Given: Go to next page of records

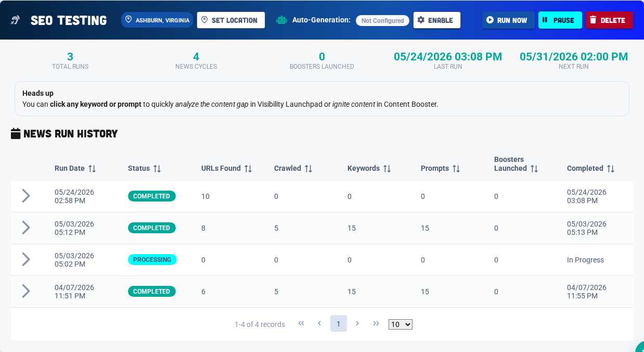Looking at the screenshot, I should (x=357, y=323).
